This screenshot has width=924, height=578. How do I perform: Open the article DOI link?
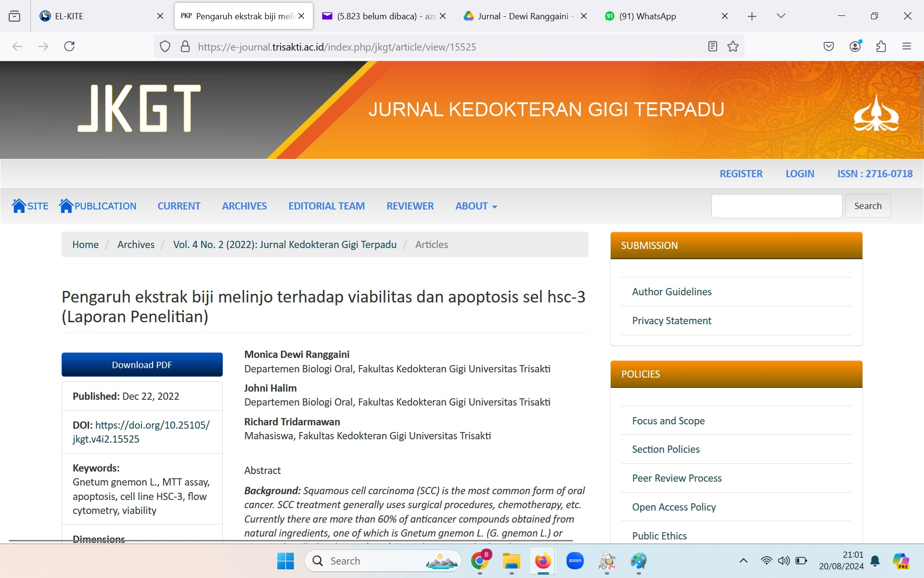pyautogui.click(x=141, y=432)
